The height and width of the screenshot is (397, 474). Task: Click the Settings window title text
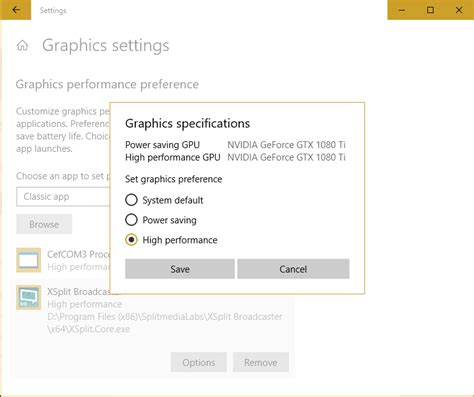tap(53, 10)
